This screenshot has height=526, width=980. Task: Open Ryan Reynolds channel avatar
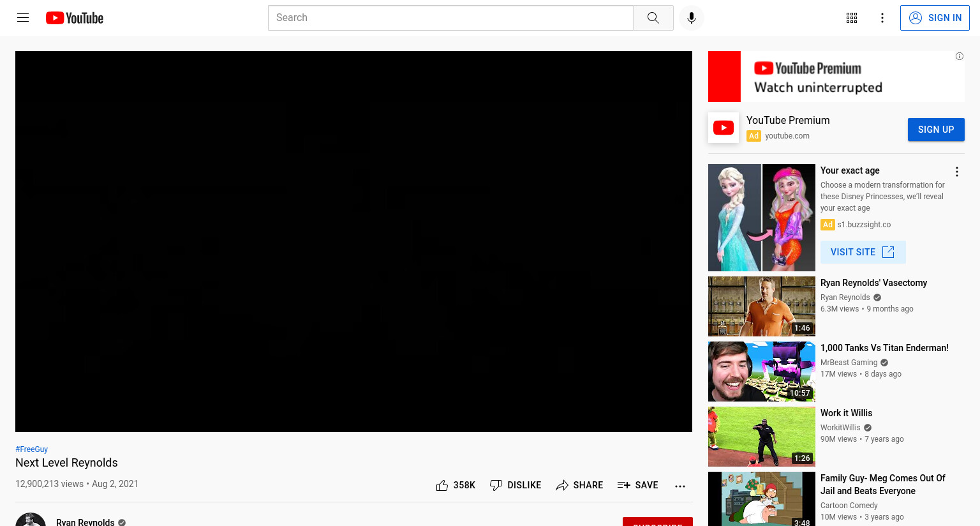[x=31, y=520]
